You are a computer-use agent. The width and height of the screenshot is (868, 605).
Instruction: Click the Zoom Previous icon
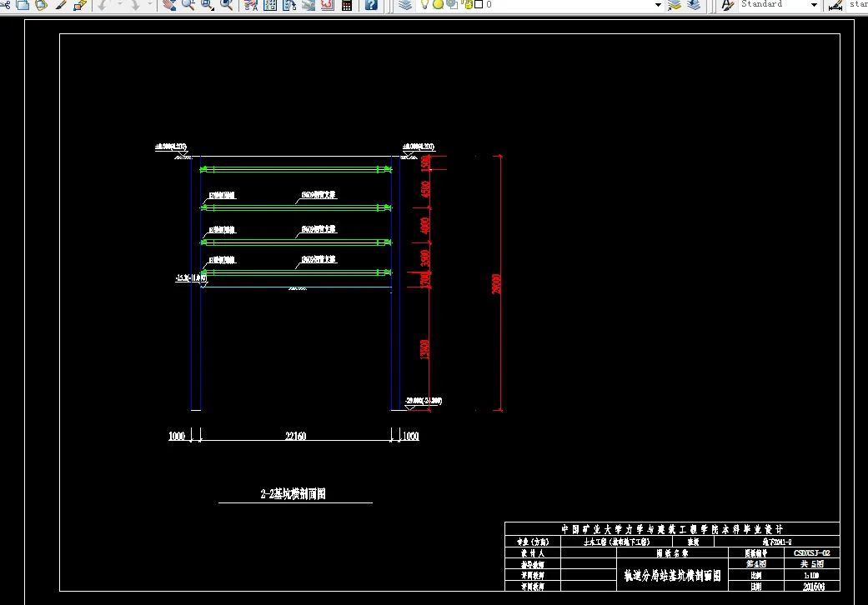(227, 4)
